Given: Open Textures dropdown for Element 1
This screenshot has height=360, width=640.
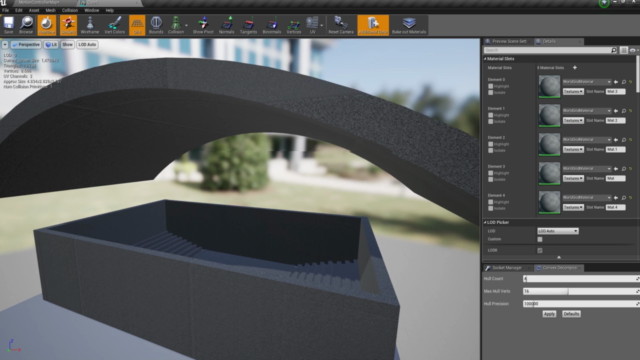Looking at the screenshot, I should point(573,120).
